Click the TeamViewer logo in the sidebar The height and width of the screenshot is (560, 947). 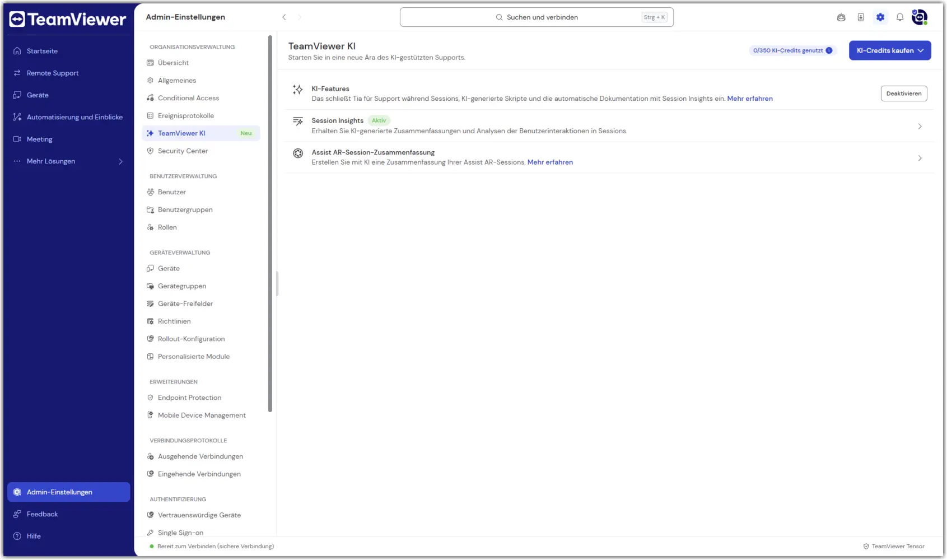pos(68,20)
